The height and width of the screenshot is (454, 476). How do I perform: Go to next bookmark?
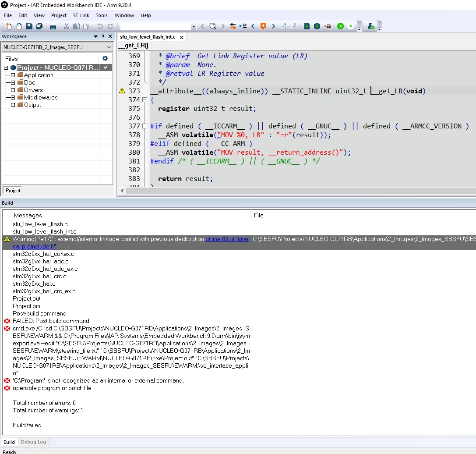tap(273, 26)
